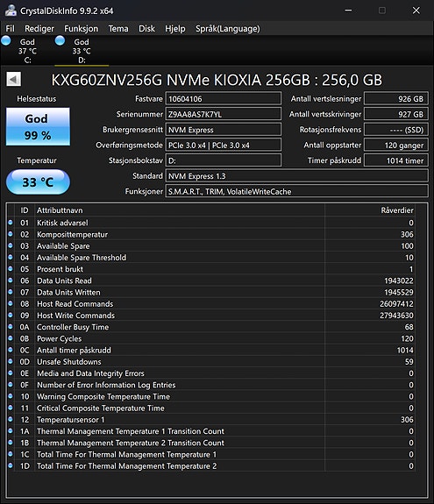Click status dot for Kritisk advarsel
This screenshot has width=434, height=504.
coord(11,223)
